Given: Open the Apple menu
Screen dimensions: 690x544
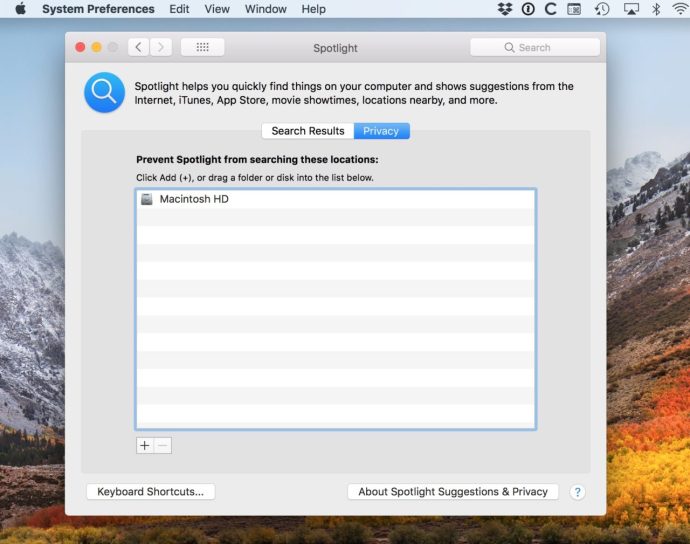Looking at the screenshot, I should tap(20, 9).
